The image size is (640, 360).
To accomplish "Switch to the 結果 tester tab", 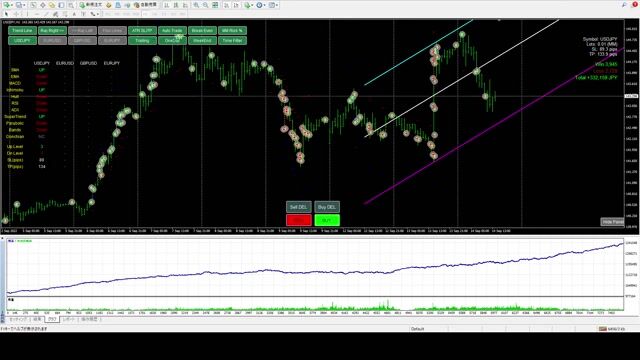I will (37, 319).
